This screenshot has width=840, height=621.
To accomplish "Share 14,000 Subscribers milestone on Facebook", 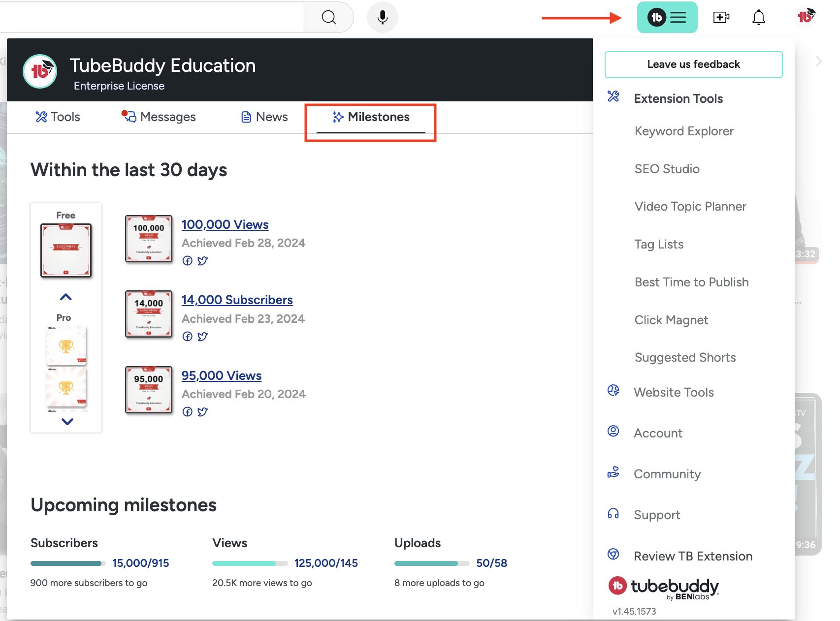I will pyautogui.click(x=187, y=337).
